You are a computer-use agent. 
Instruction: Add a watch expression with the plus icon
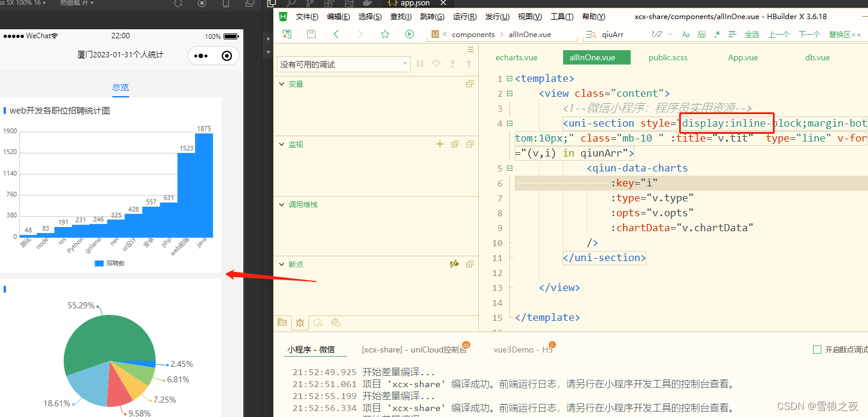[439, 144]
